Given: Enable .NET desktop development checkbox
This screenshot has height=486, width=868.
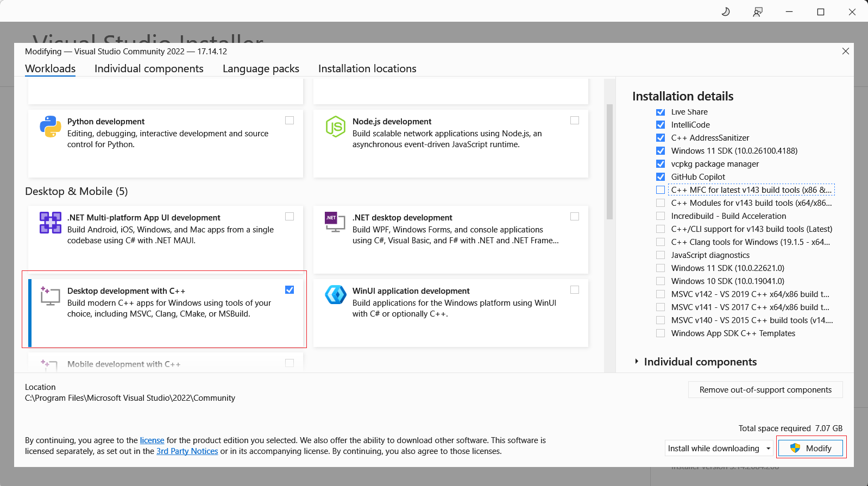Looking at the screenshot, I should click(575, 217).
